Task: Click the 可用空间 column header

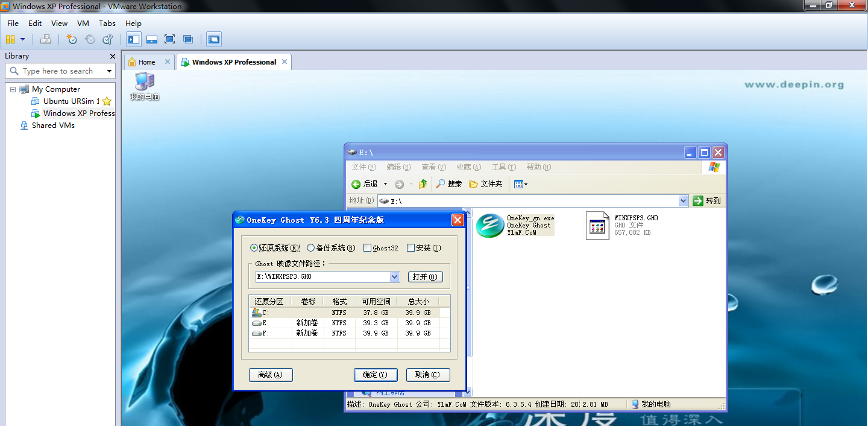Action: 376,302
